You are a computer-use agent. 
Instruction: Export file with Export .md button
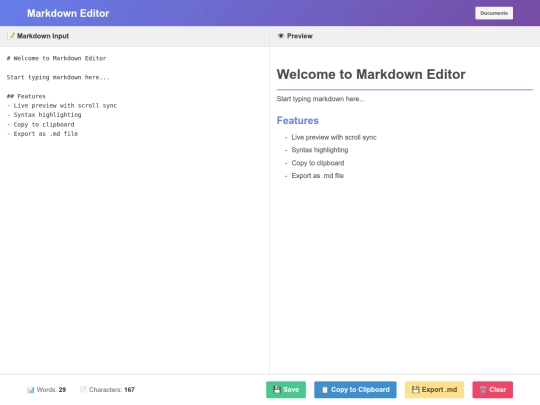434,390
